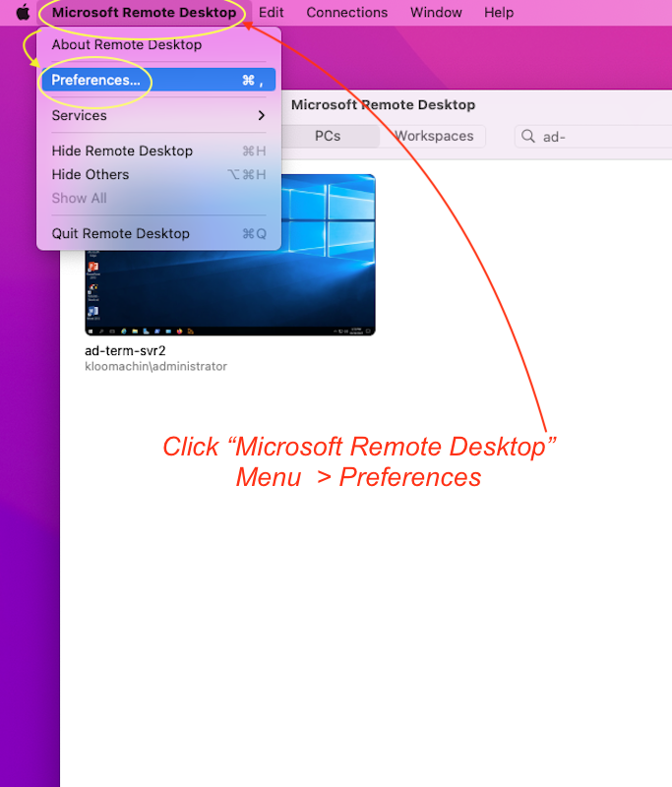The height and width of the screenshot is (787, 672).
Task: Choose Hide Remote Desktop
Action: click(x=158, y=151)
